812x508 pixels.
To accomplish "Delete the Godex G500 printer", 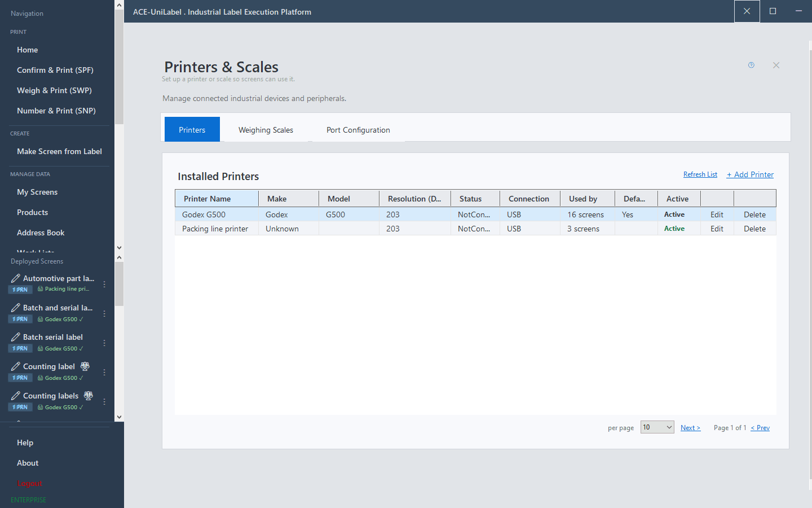I will 754,214.
